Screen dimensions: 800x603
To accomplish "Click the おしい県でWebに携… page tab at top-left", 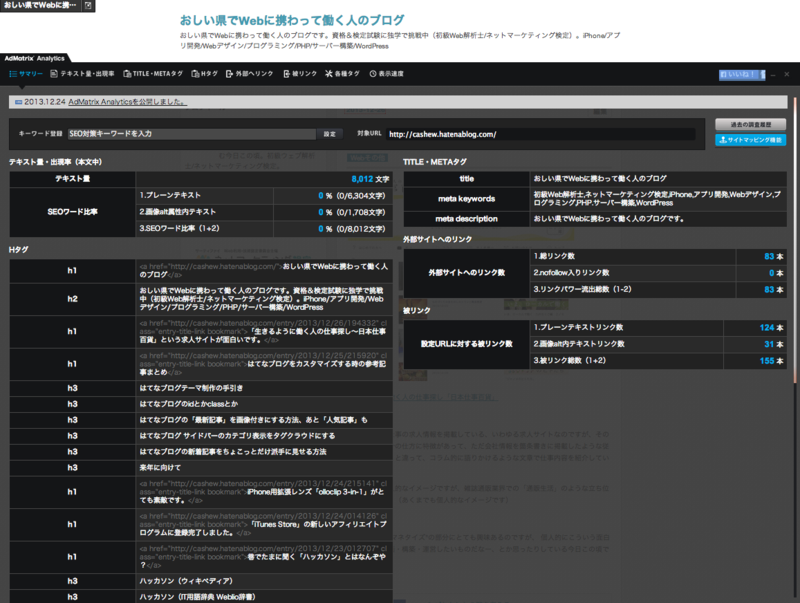I will (x=40, y=5).
